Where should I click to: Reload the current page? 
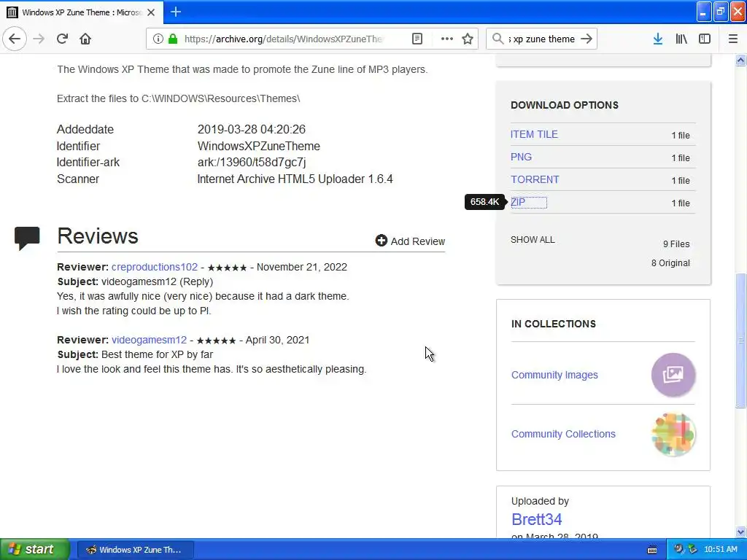[x=62, y=39]
